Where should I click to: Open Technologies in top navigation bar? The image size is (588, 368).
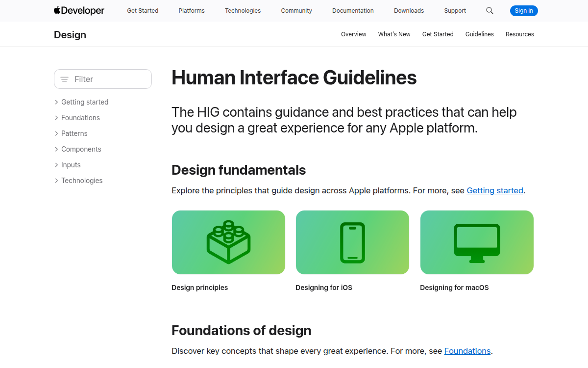coord(243,11)
